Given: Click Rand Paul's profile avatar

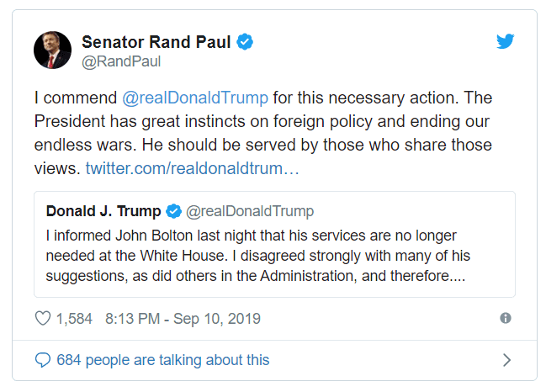Looking at the screenshot, I should pos(52,50).
